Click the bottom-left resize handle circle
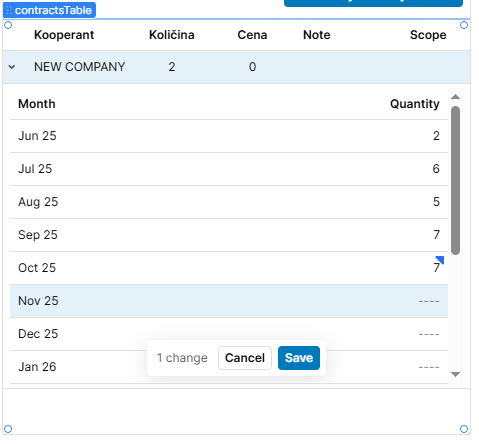The height and width of the screenshot is (444, 479). [8, 429]
